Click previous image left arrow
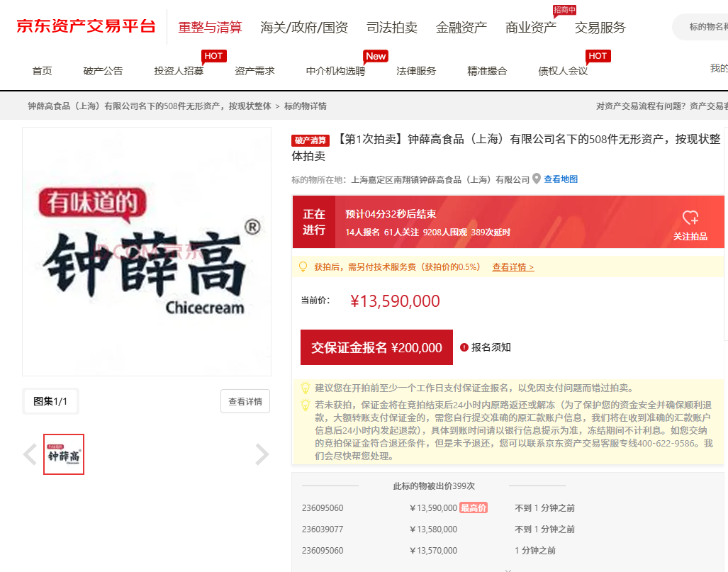This screenshot has width=728, height=572. tap(30, 454)
